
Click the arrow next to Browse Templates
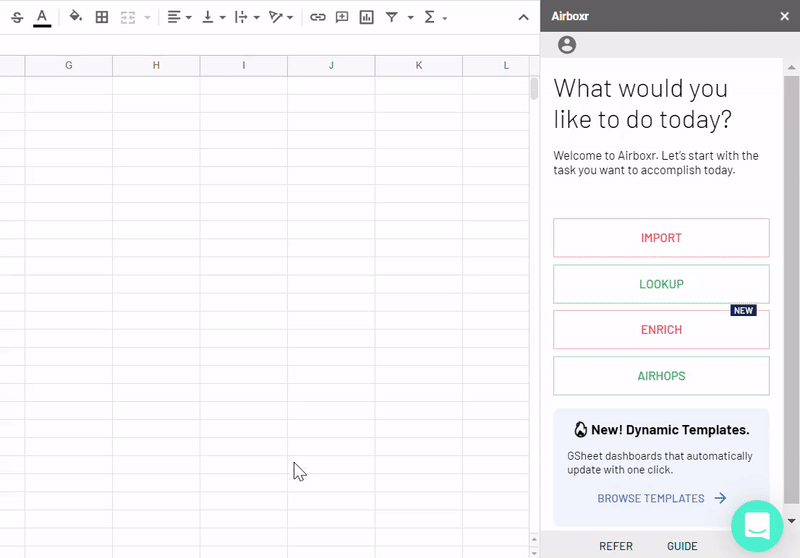click(720, 498)
